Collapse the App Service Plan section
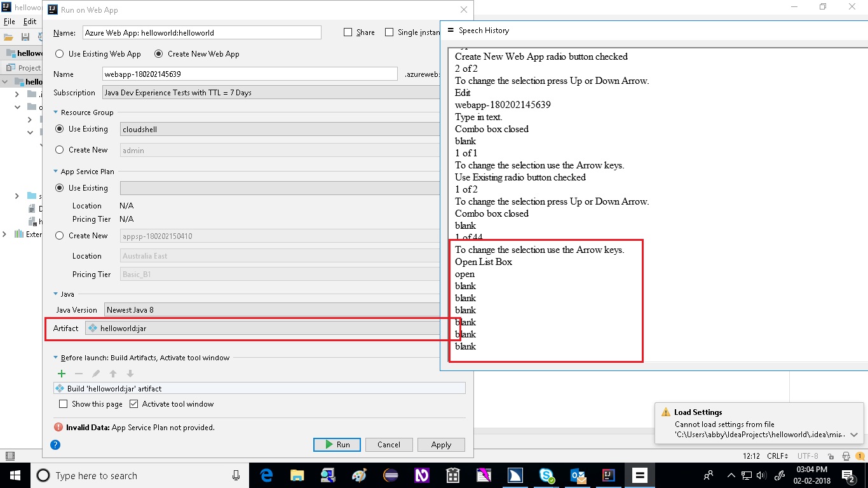This screenshot has height=488, width=868. pyautogui.click(x=55, y=172)
